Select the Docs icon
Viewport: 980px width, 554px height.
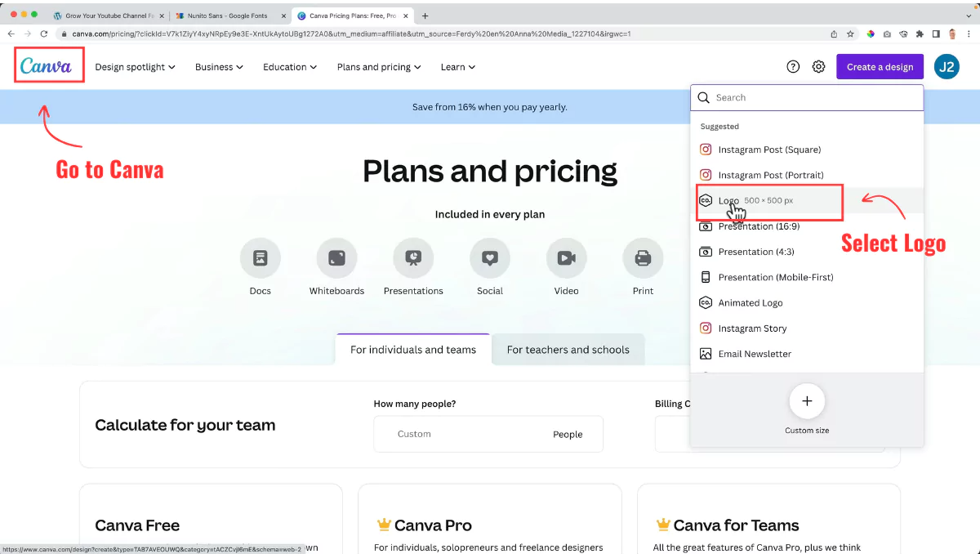(261, 258)
